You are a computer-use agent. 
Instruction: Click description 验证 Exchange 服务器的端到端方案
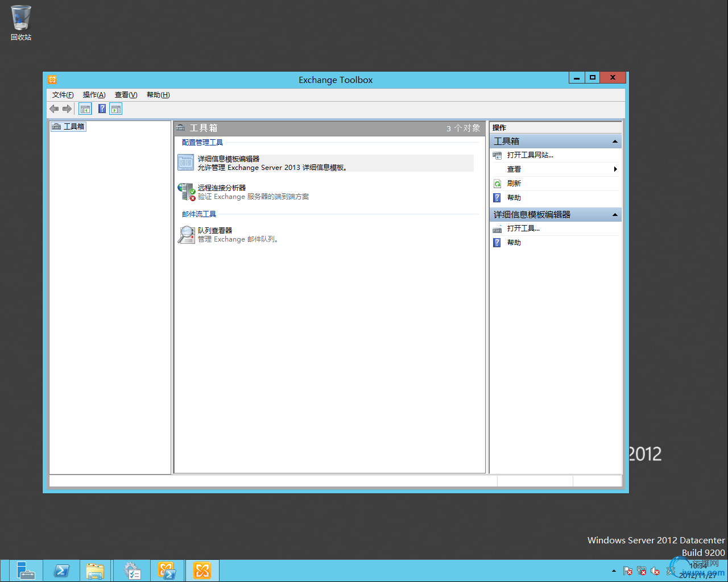[253, 197]
